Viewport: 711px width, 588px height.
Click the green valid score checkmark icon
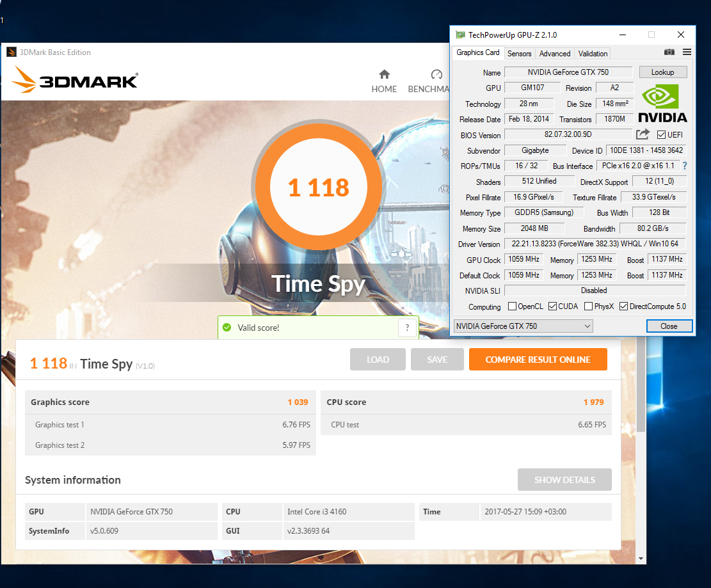coord(227,328)
